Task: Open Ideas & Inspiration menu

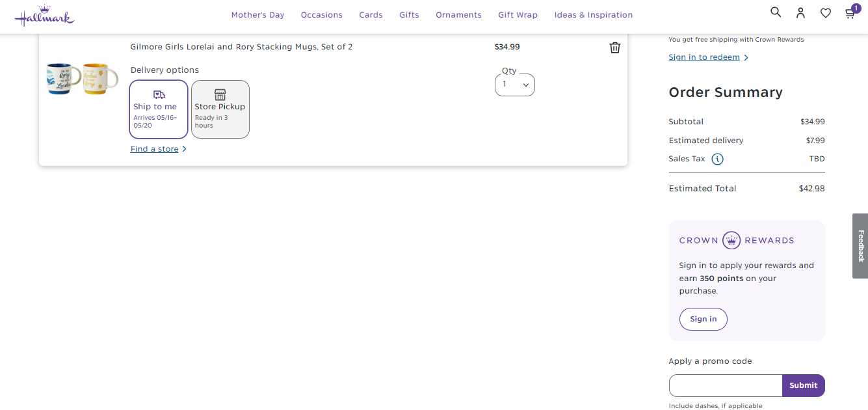Action: 594,15
